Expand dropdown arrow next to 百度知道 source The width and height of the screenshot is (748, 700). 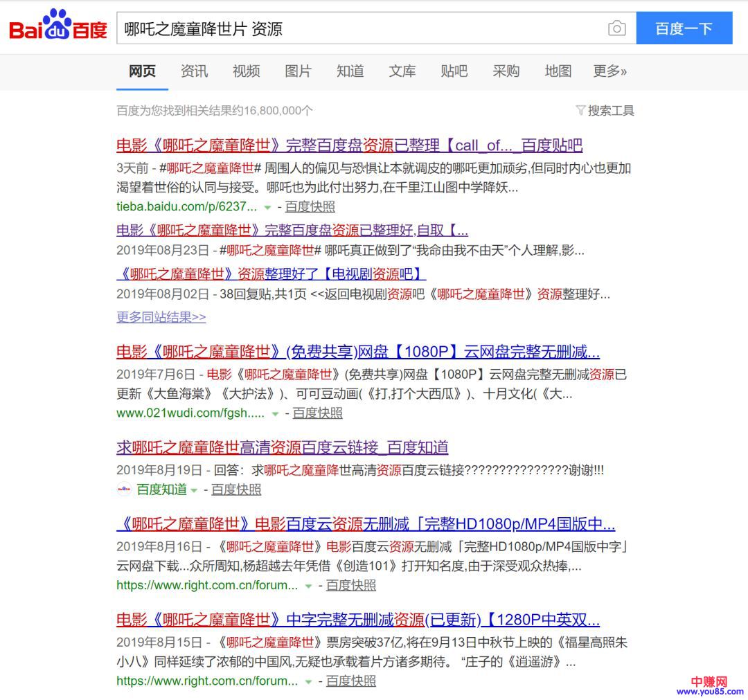(x=195, y=490)
